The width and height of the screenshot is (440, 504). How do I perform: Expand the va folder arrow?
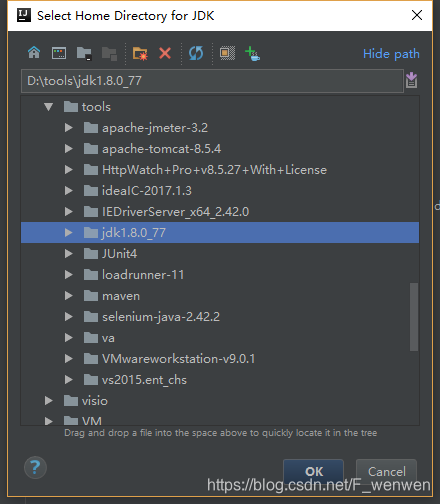click(x=69, y=338)
